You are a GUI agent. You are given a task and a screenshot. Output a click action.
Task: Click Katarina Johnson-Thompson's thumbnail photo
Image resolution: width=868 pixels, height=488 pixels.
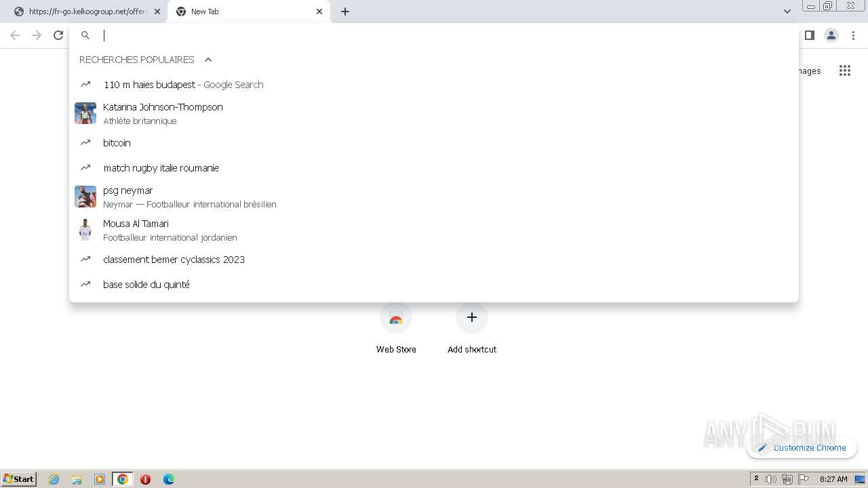click(x=85, y=113)
